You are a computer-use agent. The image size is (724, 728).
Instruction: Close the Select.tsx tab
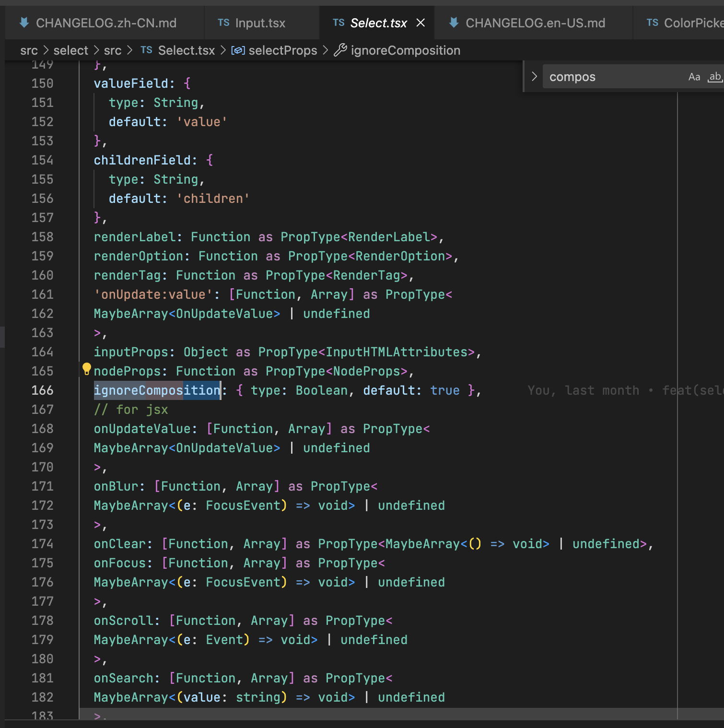coord(420,23)
